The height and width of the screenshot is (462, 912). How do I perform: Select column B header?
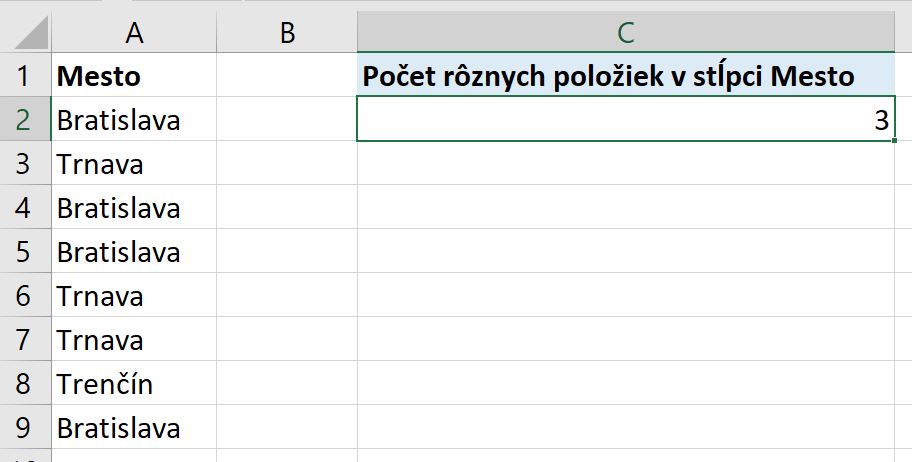(x=287, y=33)
